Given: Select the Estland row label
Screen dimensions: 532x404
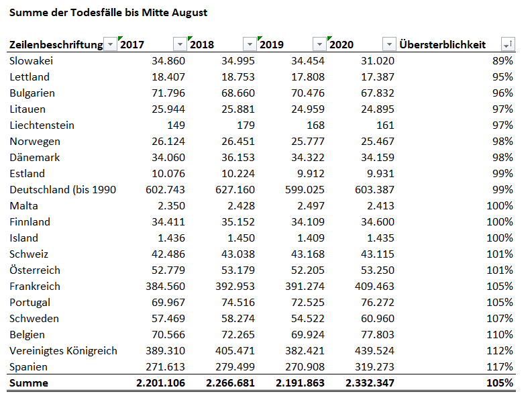Looking at the screenshot, I should 27,174.
